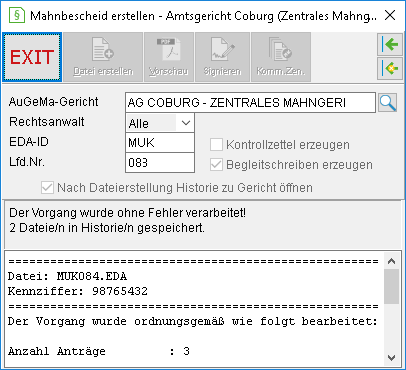The image size is (406, 370).
Task: Click the Datei erstellen toolbar icon
Action: 103,57
